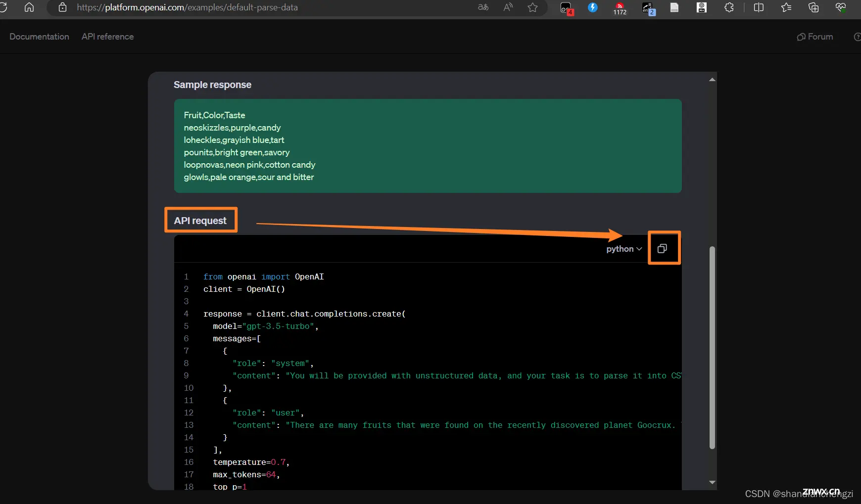Click the scroll up arrow of the panel

(712, 79)
